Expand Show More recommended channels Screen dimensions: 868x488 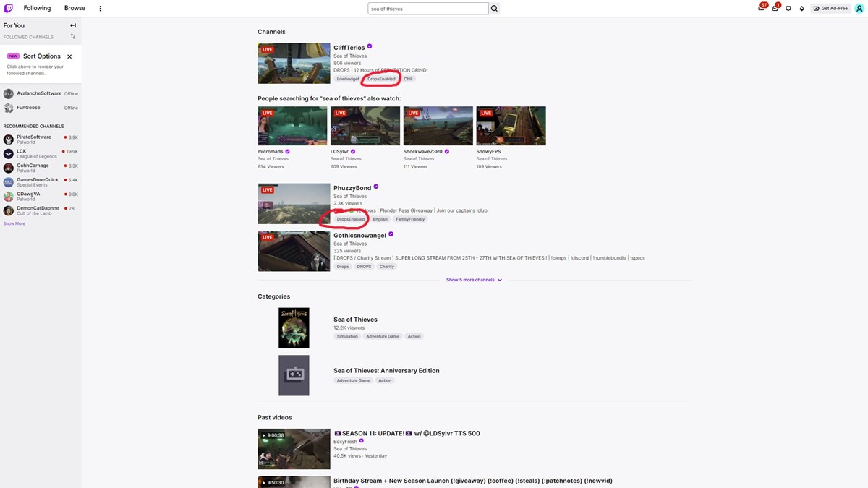tap(14, 223)
